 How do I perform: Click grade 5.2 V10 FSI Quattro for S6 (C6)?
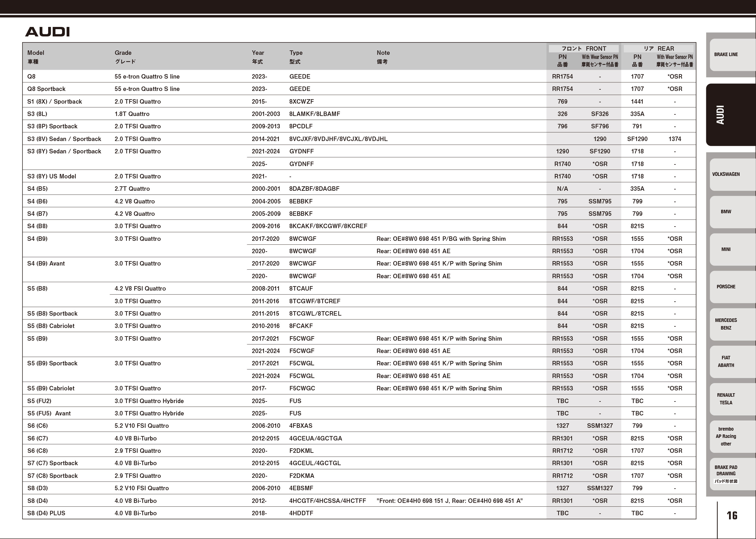(142, 426)
